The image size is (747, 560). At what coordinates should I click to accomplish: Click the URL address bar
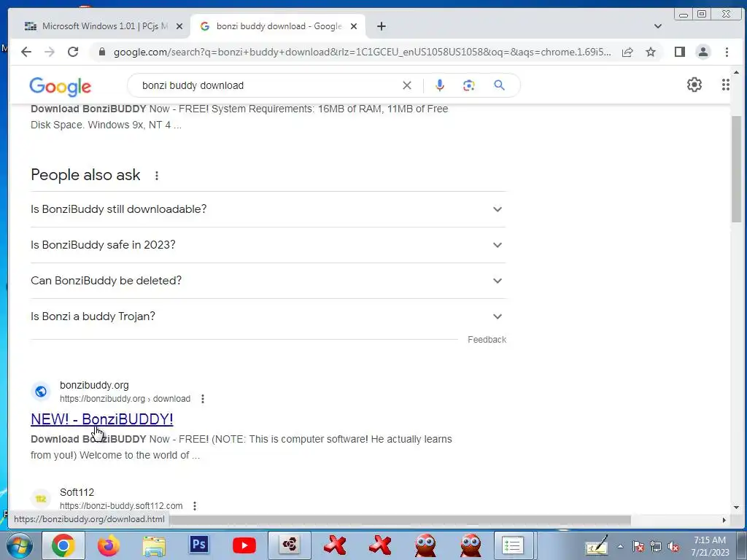(362, 52)
